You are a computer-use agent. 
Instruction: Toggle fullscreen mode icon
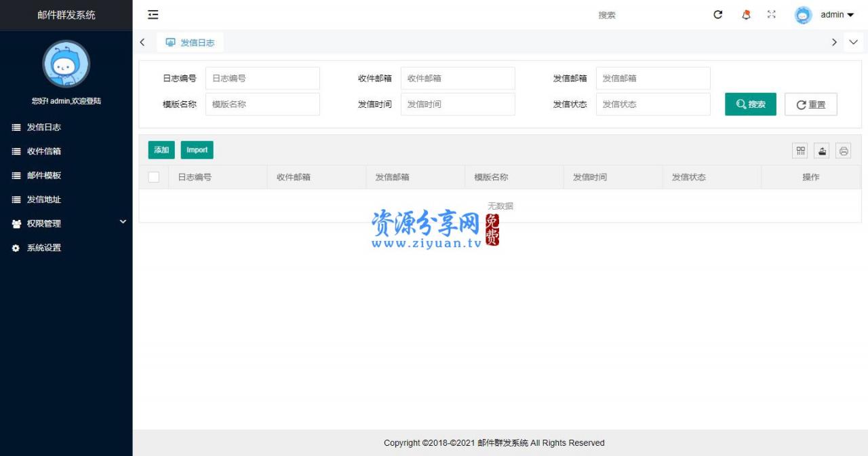coord(772,14)
